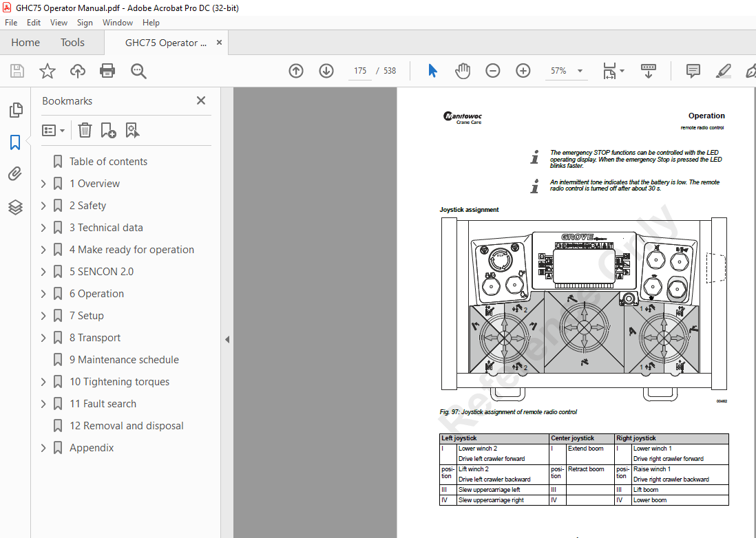Select the 6 Operation bookmark label
This screenshot has width=756, height=538.
96,294
